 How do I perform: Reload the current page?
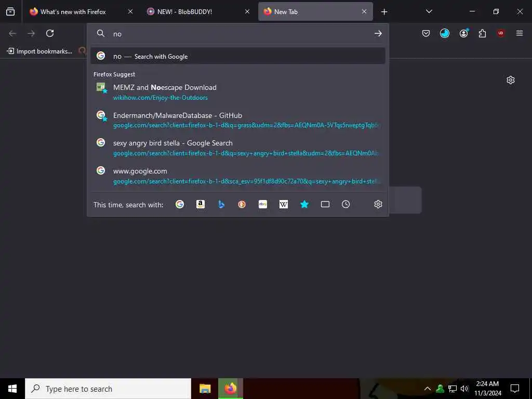tap(50, 33)
